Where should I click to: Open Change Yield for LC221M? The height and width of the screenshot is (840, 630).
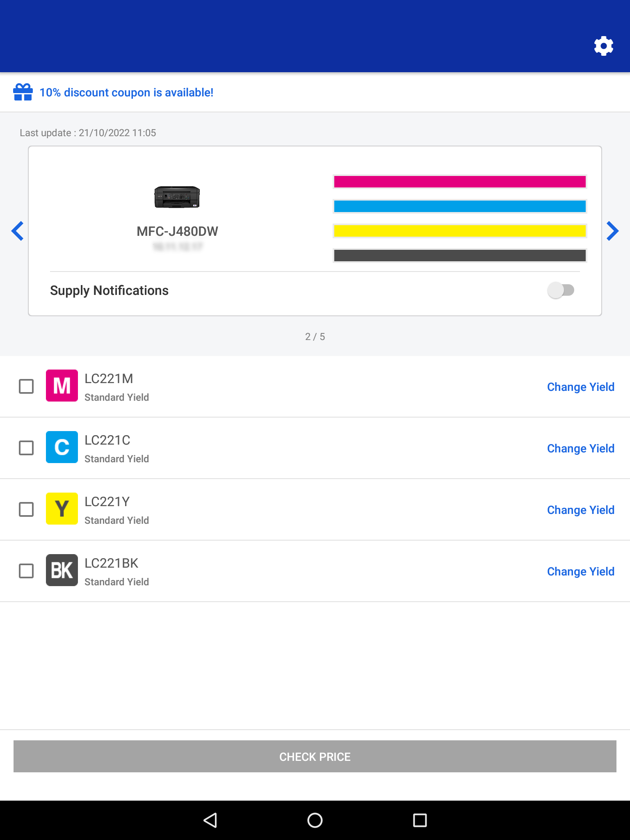point(581,387)
